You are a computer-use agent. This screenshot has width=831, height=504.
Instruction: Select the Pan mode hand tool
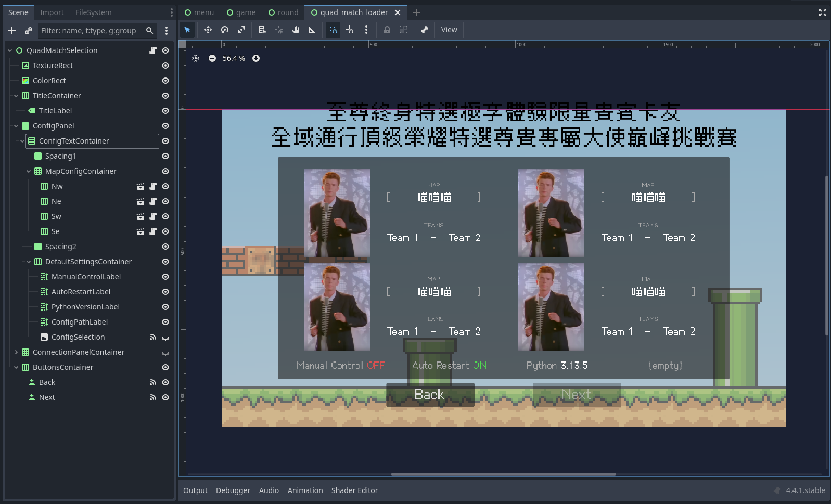click(296, 30)
